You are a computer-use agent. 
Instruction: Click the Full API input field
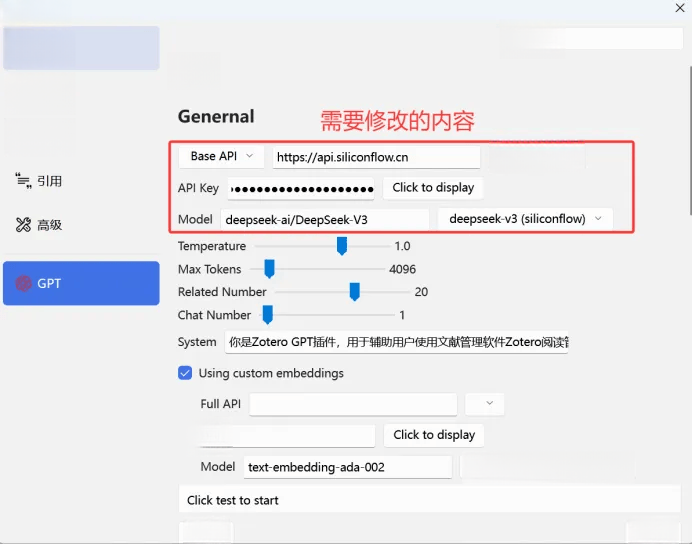point(353,404)
